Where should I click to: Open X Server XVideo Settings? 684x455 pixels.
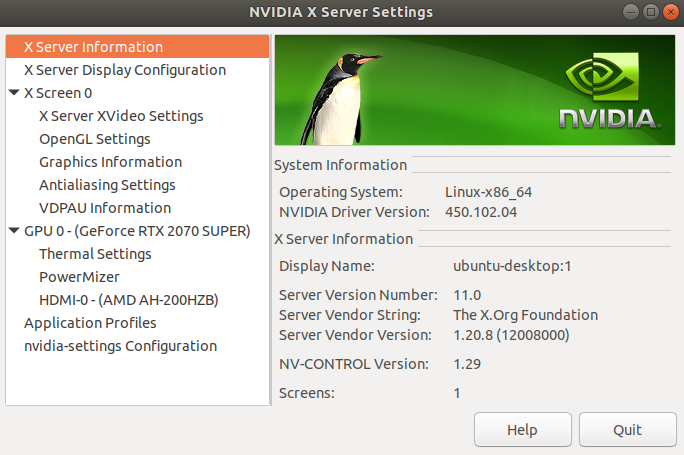coord(121,116)
